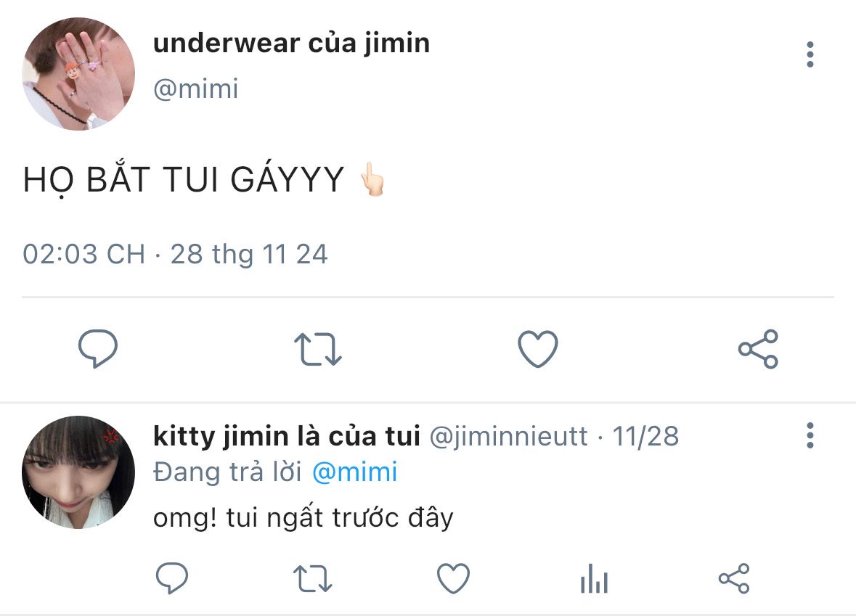The image size is (856, 616).
Task: Retweet the reply from jiminnieutt
Action: (x=313, y=579)
